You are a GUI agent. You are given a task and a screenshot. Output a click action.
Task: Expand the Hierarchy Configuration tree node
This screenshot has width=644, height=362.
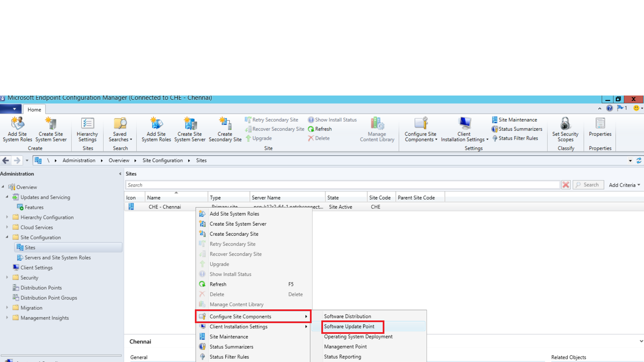click(7, 217)
